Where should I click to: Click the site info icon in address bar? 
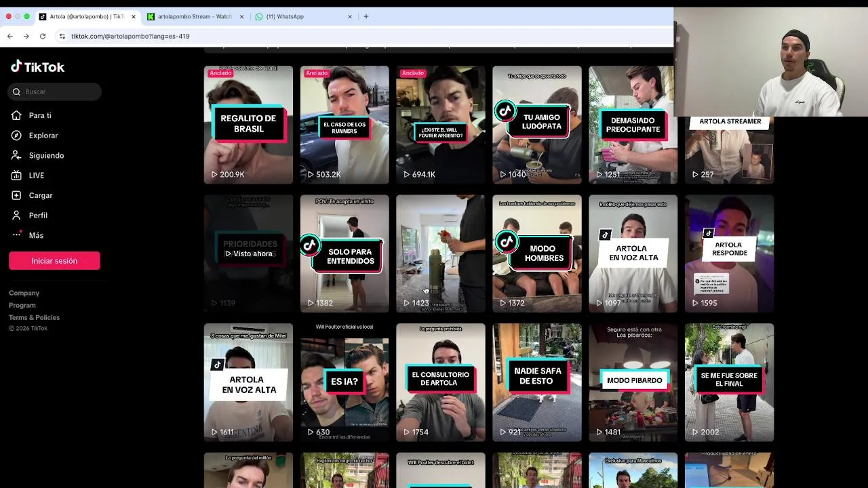coord(62,36)
